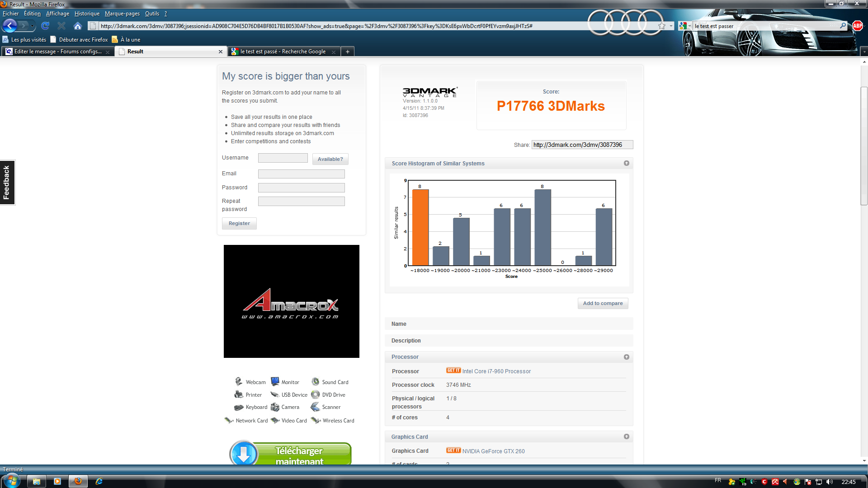Open the search engine dropdown
The image size is (868, 488).
(684, 26)
